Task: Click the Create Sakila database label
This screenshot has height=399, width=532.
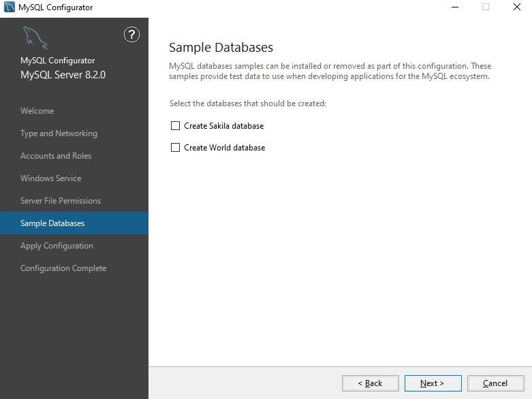Action: [x=223, y=126]
